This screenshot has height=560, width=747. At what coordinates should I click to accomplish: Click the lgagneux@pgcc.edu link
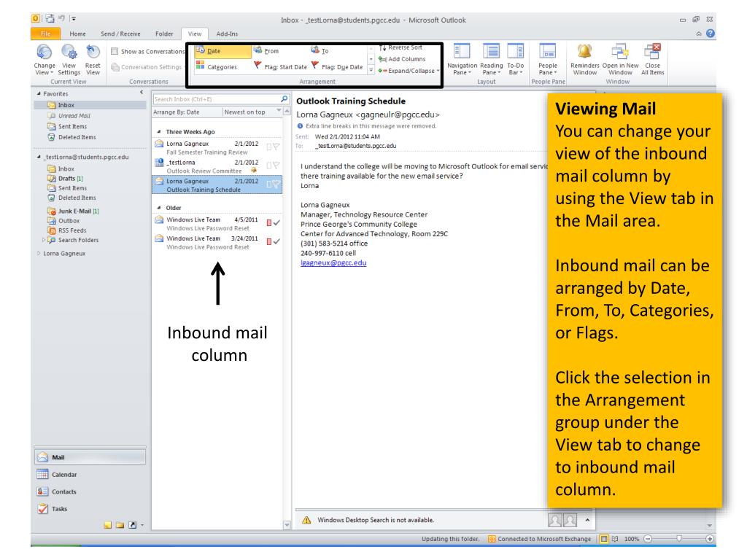[x=333, y=262]
